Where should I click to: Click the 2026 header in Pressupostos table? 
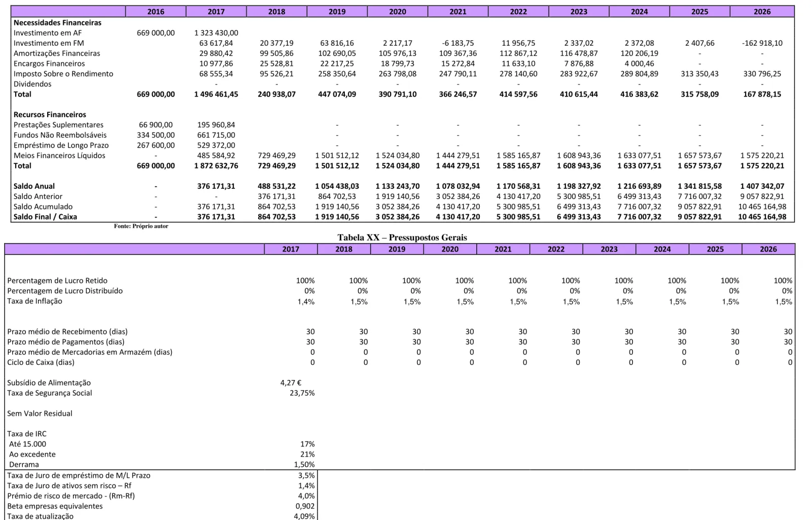coord(768,249)
